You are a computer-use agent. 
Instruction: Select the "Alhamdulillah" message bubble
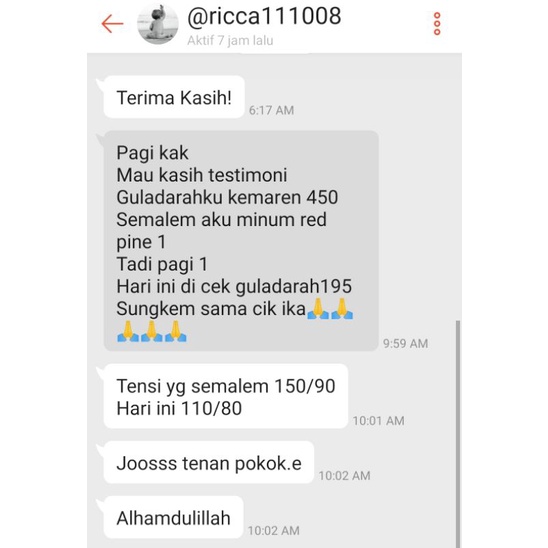173,518
